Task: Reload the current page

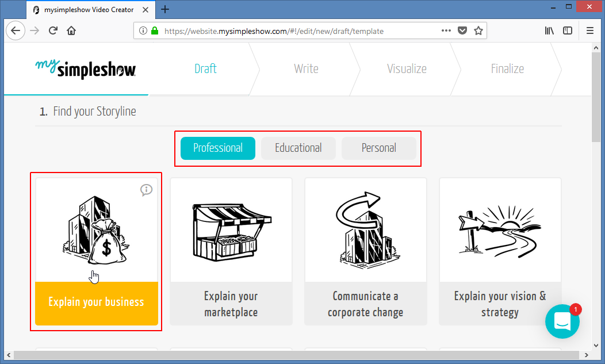Action: pos(53,31)
